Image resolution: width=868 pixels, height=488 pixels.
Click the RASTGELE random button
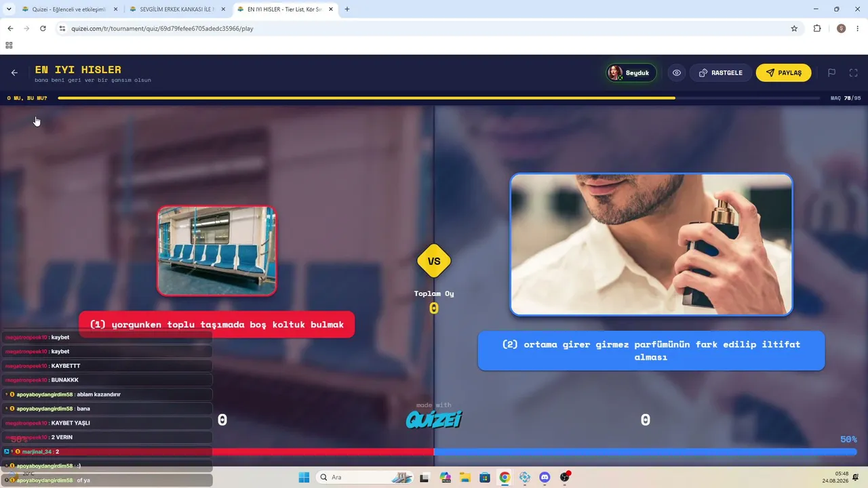click(721, 73)
